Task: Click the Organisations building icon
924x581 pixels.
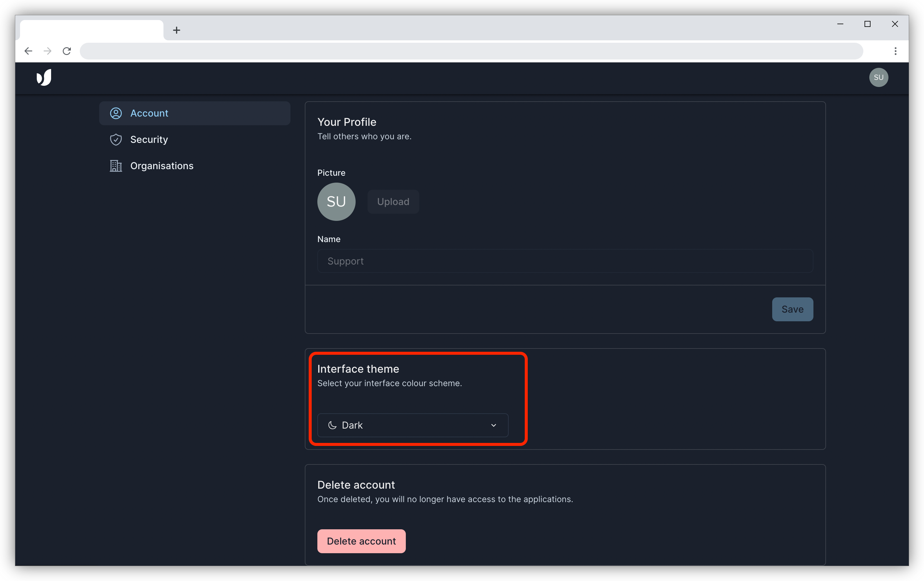Action: coord(116,166)
